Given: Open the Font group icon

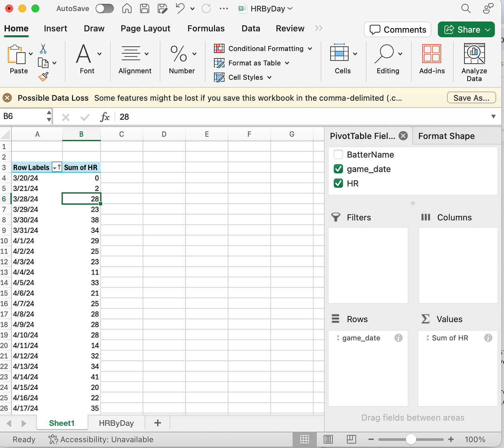Looking at the screenshot, I should (83, 54).
